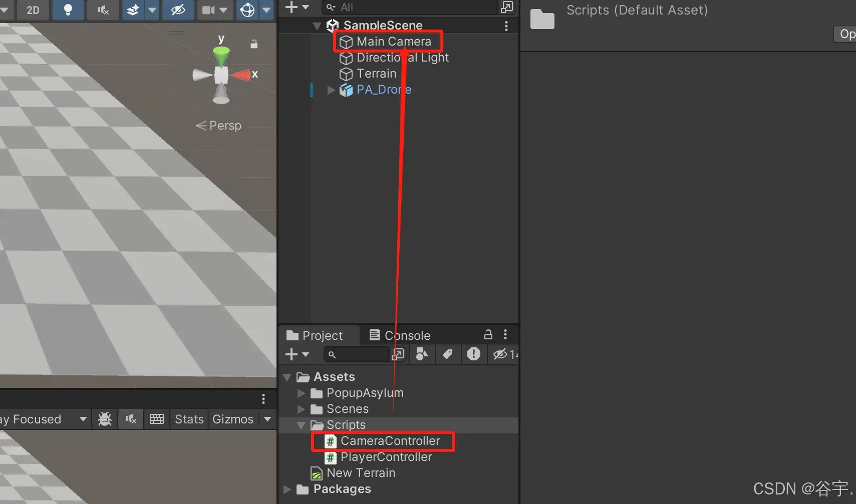Click the Project open-in-search-window icon
The height and width of the screenshot is (504, 856).
(x=398, y=354)
